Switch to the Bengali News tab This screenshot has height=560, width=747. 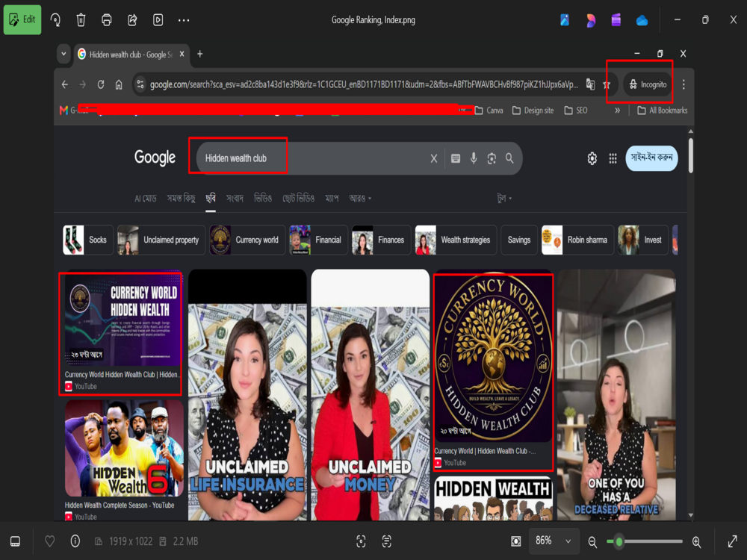tap(235, 198)
